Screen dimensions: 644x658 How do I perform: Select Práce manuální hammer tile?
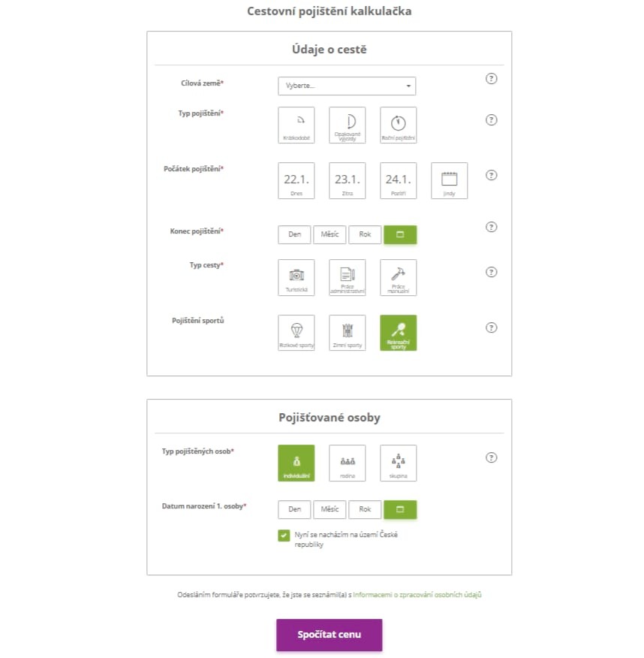click(398, 277)
